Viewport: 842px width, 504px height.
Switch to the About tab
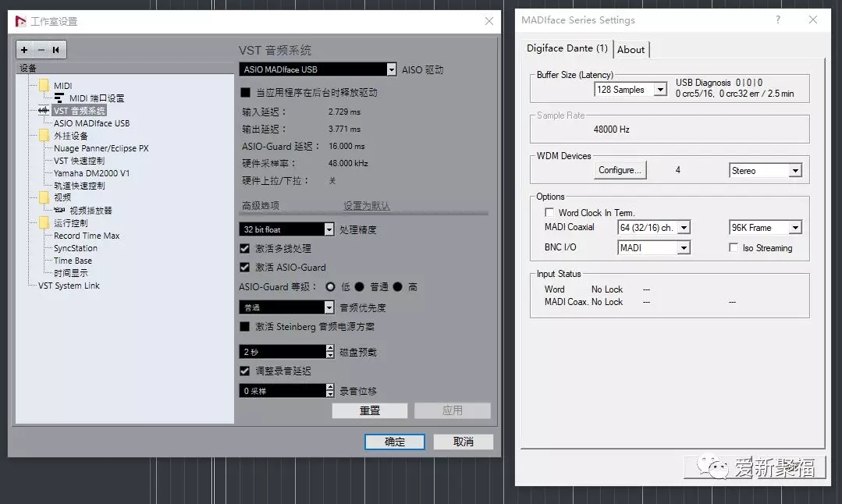coord(631,49)
